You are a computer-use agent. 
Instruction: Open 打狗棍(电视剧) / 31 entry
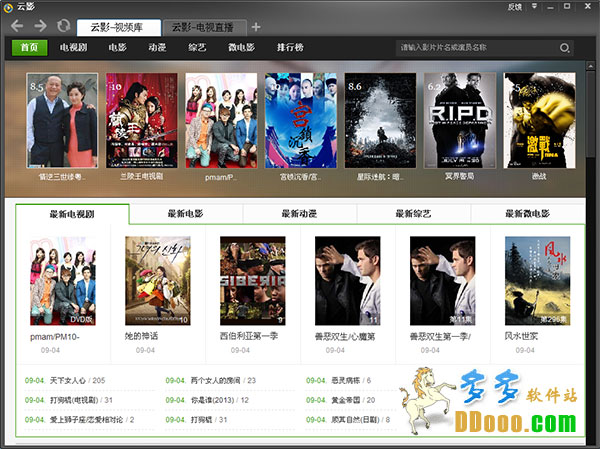tap(81, 400)
